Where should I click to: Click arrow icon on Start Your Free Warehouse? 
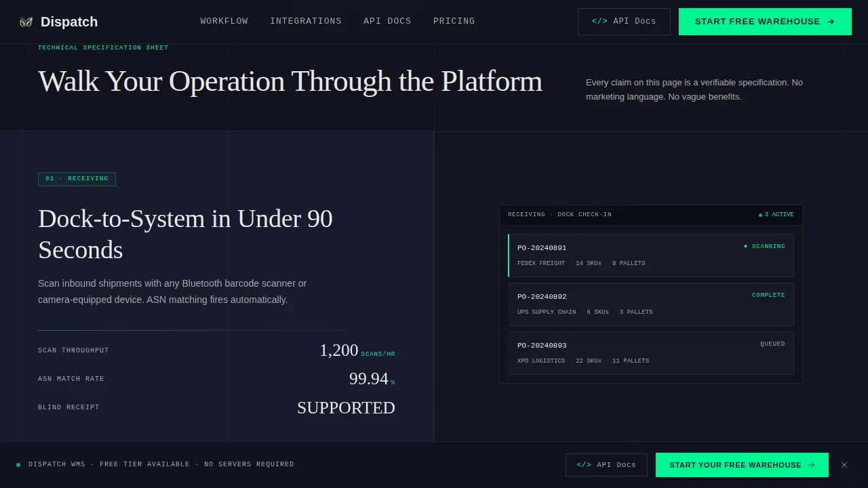[812, 465]
